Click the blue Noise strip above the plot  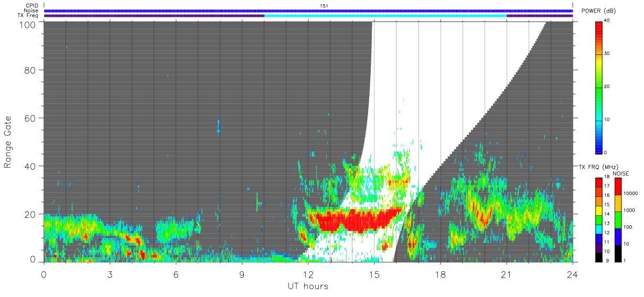pyautogui.click(x=308, y=10)
